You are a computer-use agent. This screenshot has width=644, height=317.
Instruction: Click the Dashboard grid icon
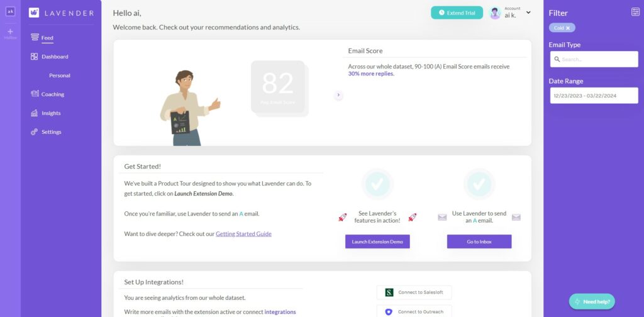coord(35,56)
